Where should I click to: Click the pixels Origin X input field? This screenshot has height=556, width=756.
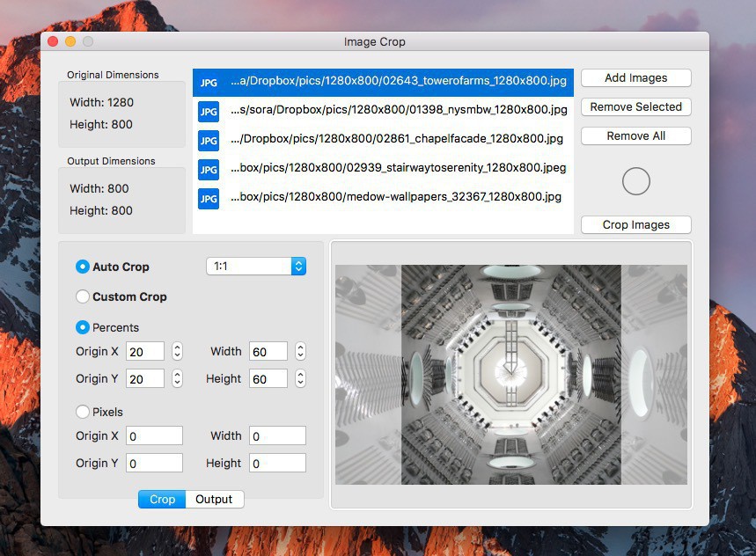coord(155,435)
